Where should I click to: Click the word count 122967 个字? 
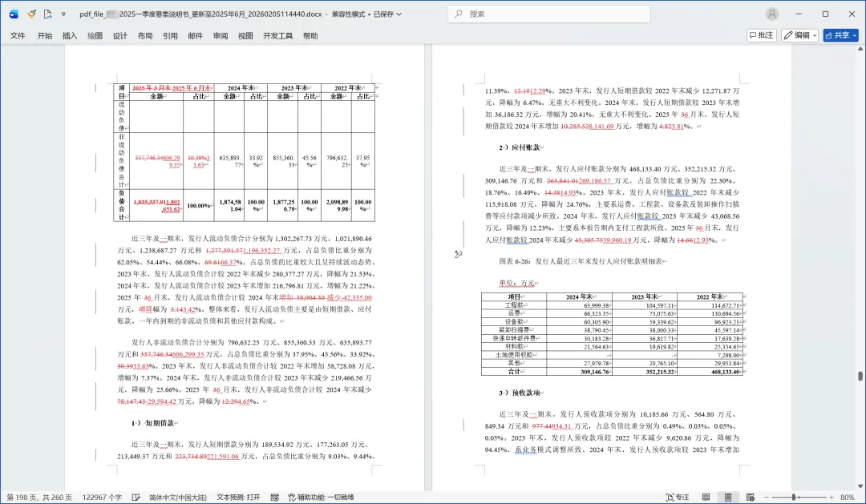point(102,498)
